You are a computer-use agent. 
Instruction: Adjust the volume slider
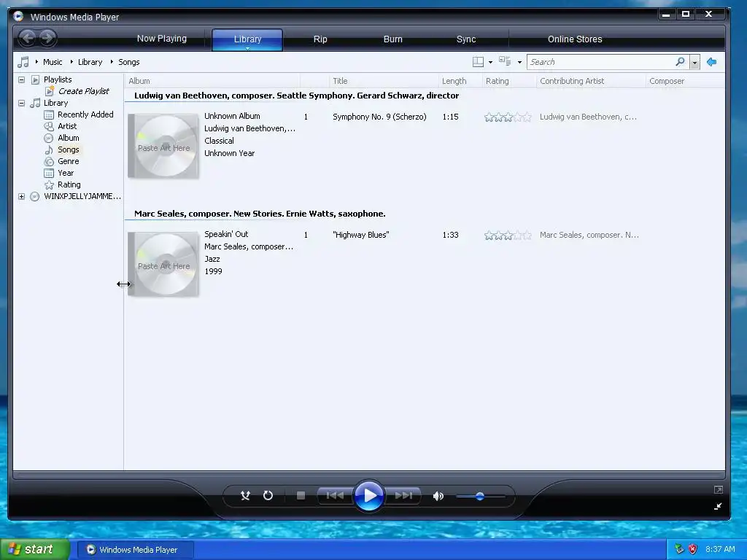point(480,496)
